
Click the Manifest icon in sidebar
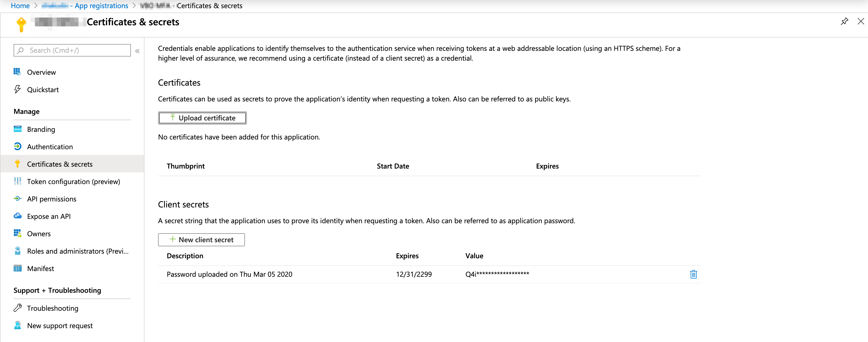click(x=18, y=269)
